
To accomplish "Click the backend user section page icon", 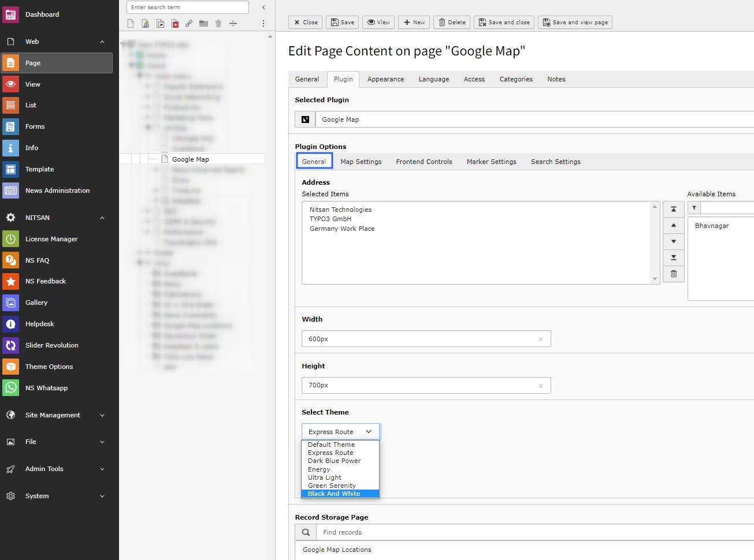I will (145, 24).
